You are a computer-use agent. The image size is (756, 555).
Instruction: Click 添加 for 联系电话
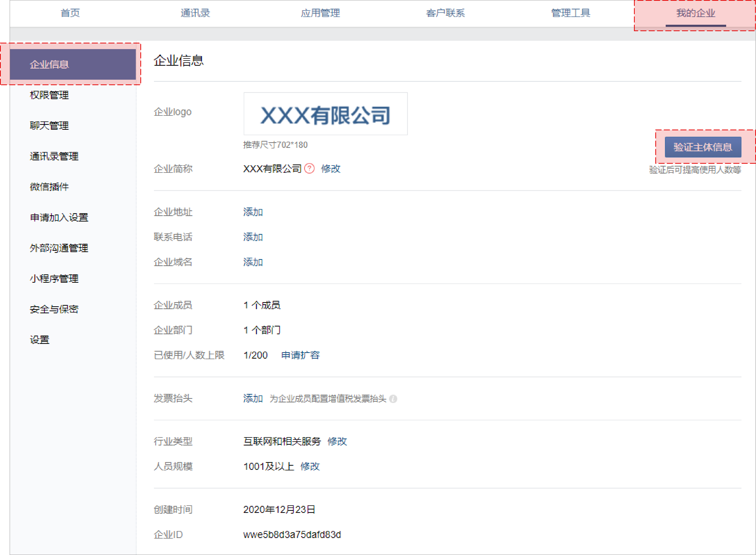click(x=253, y=237)
